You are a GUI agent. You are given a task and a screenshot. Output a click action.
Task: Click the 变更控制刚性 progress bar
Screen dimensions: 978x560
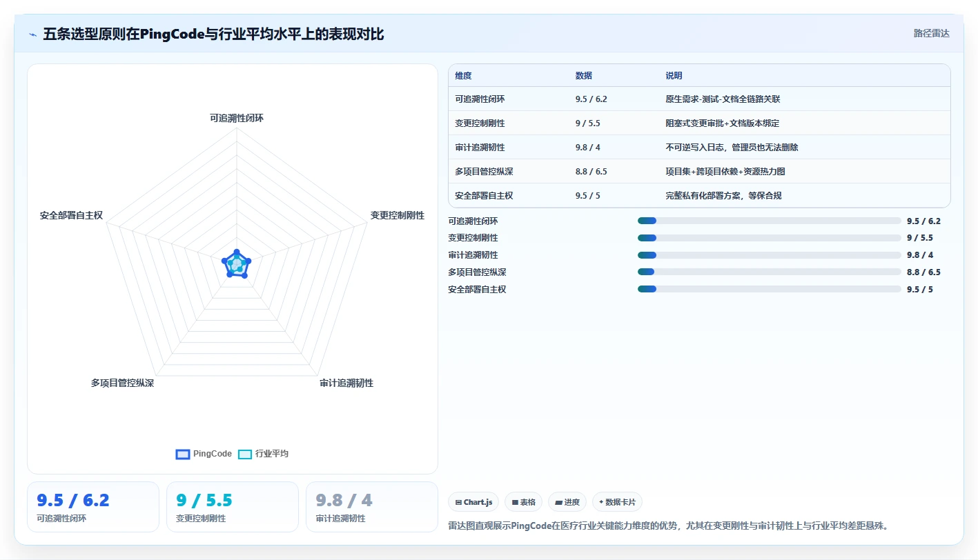pyautogui.click(x=770, y=238)
